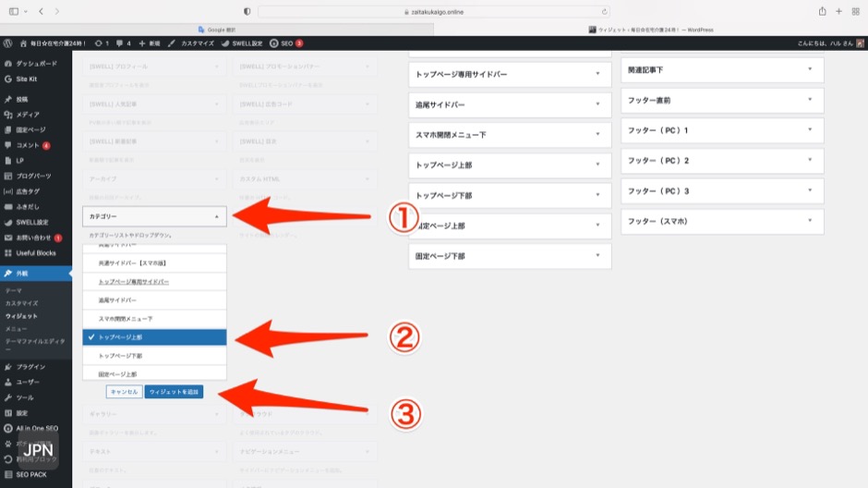Click the Safari share icon
The image size is (868, 488).
tap(822, 11)
